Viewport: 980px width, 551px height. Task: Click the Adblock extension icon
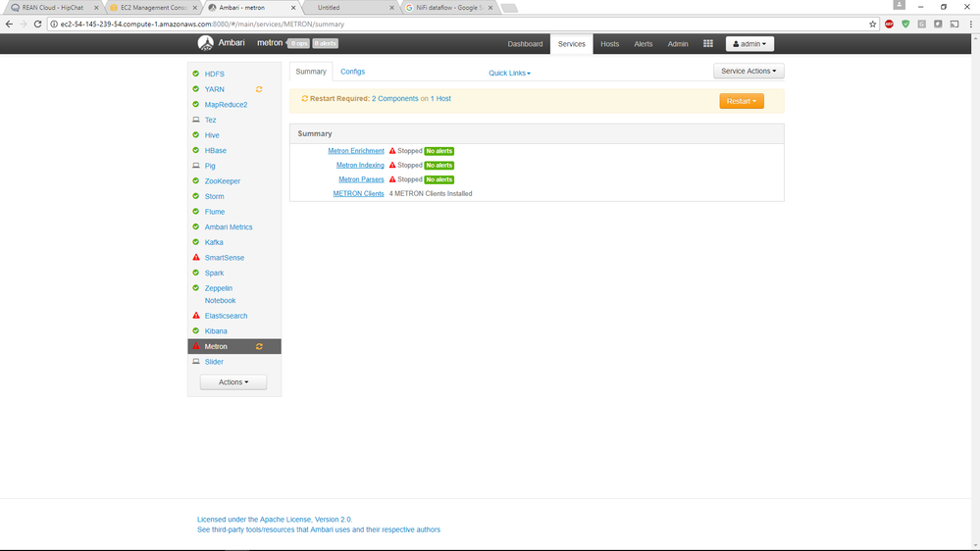pyautogui.click(x=889, y=25)
